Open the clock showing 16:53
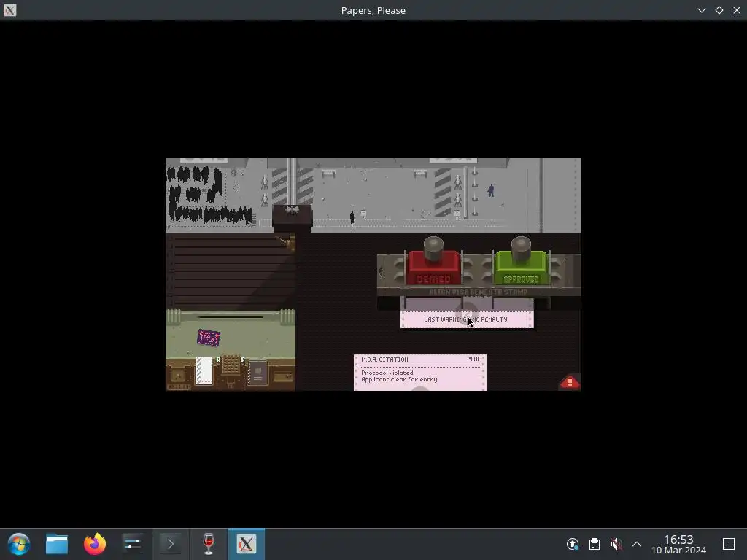Image resolution: width=747 pixels, height=560 pixels. click(x=678, y=544)
